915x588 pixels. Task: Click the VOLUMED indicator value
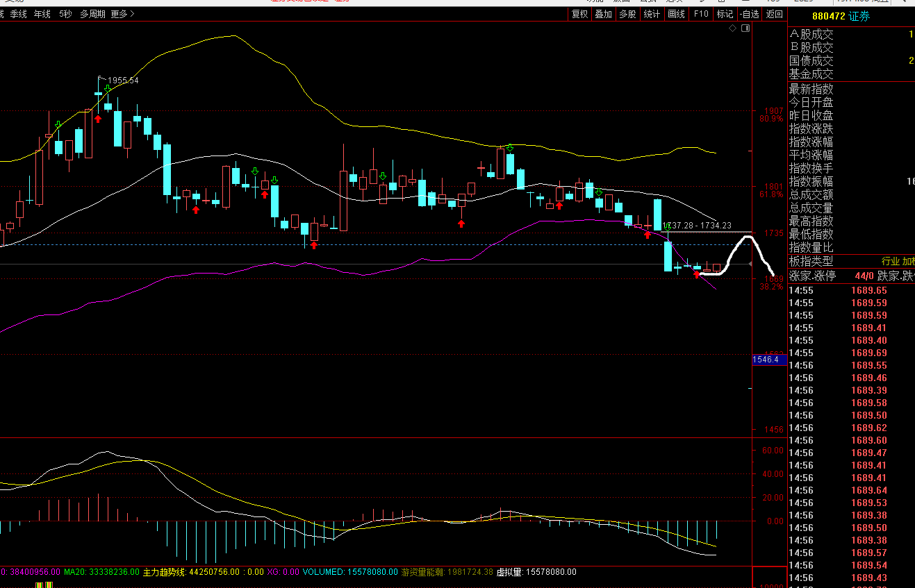[349, 572]
